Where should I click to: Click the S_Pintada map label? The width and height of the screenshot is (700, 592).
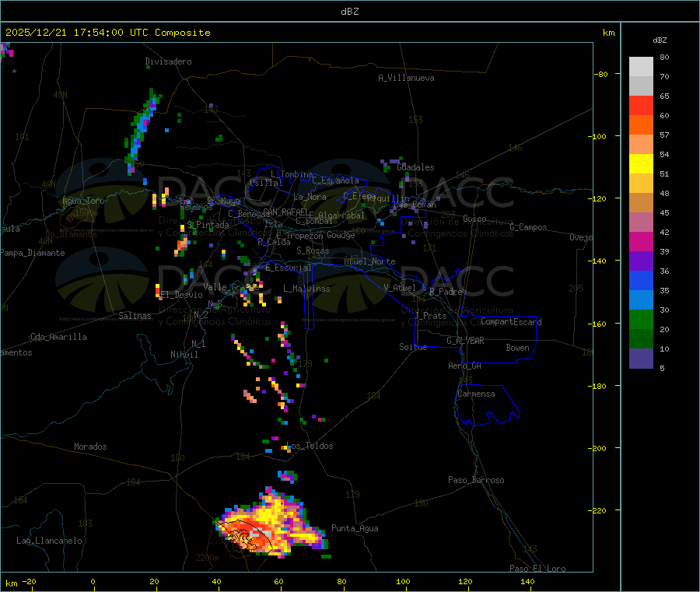coord(208,225)
